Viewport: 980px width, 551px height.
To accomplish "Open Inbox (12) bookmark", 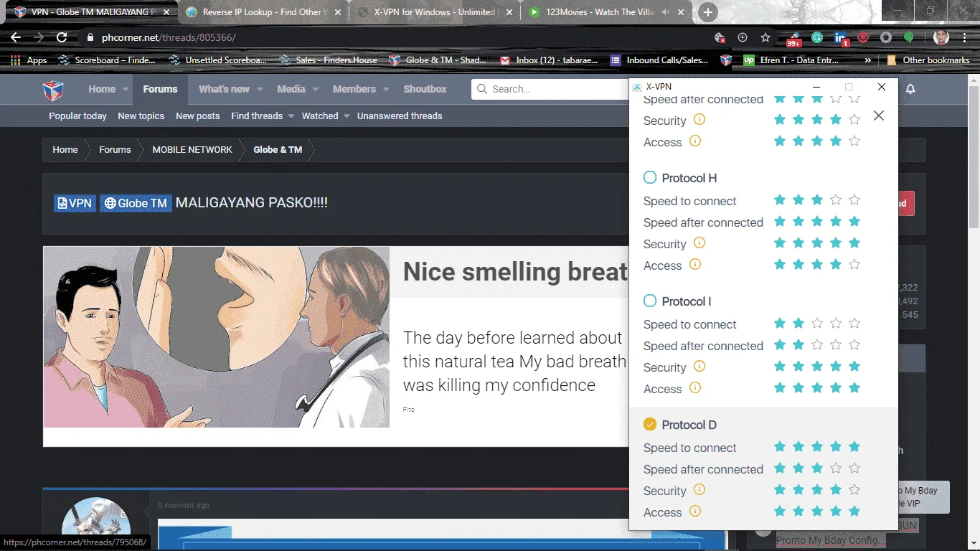I will pos(549,60).
